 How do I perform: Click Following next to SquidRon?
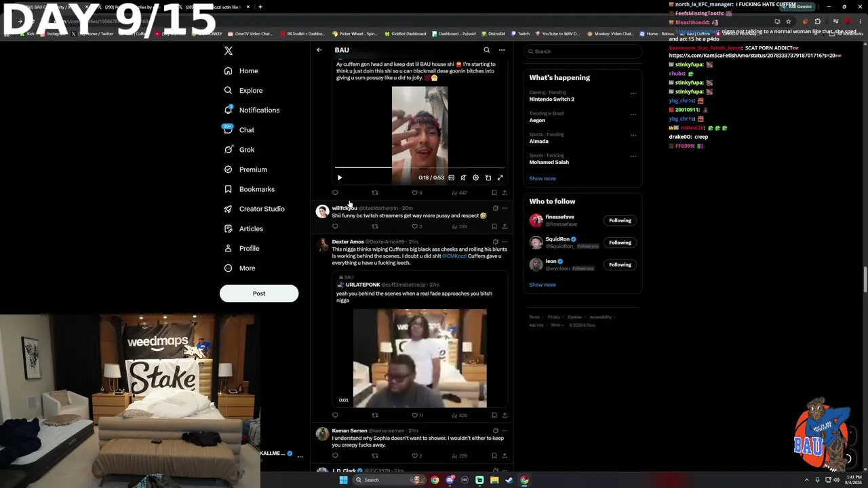click(x=620, y=243)
